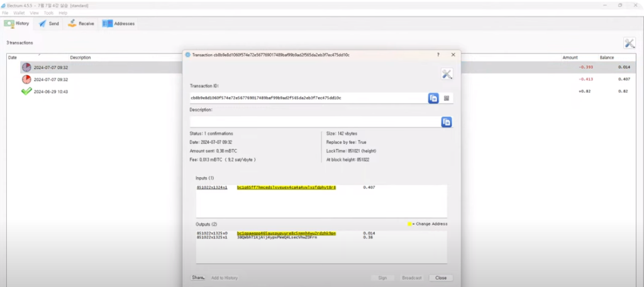Select the highlighted input address bc1q65ff
The width and height of the screenshot is (644, 287).
point(286,187)
